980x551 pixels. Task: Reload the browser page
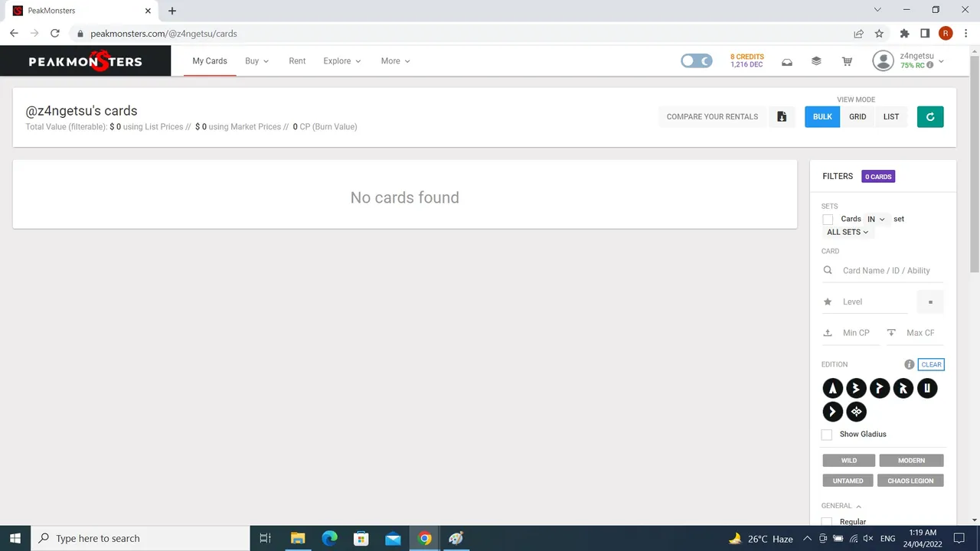coord(55,34)
